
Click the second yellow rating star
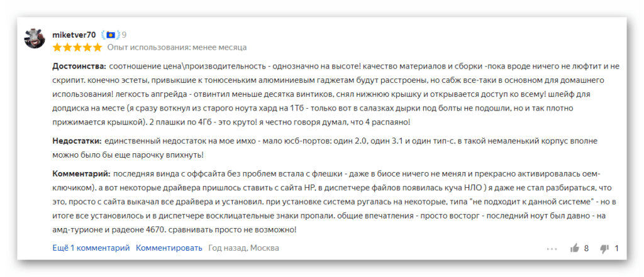point(67,47)
